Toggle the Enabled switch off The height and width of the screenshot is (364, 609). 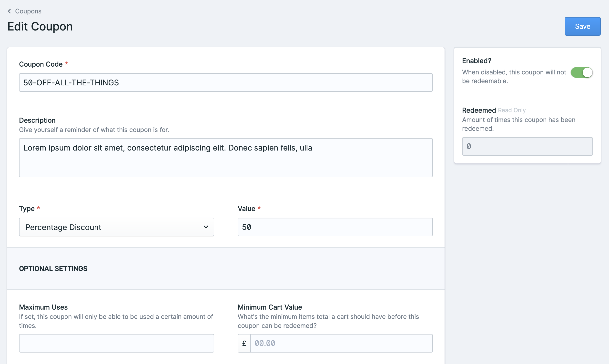tap(581, 73)
